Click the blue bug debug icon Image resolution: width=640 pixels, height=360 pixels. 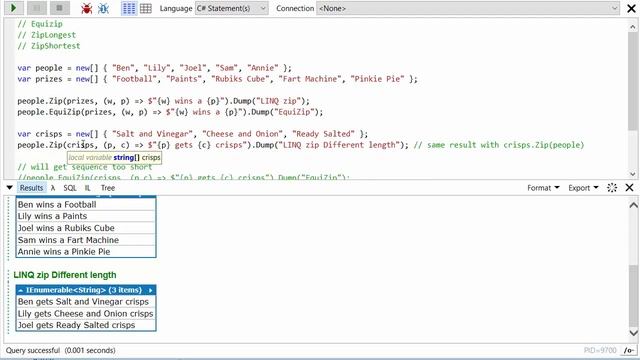103,8
